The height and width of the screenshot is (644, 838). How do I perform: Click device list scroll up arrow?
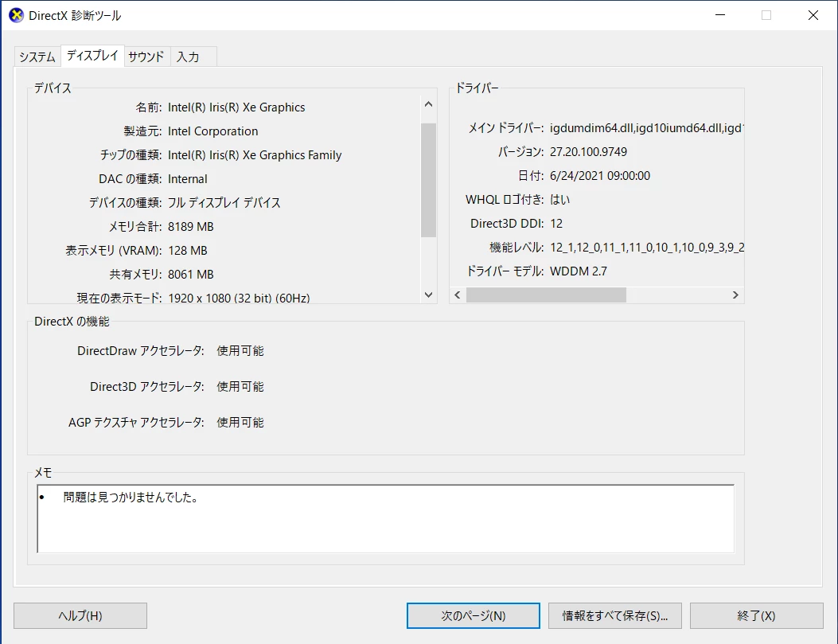click(428, 104)
